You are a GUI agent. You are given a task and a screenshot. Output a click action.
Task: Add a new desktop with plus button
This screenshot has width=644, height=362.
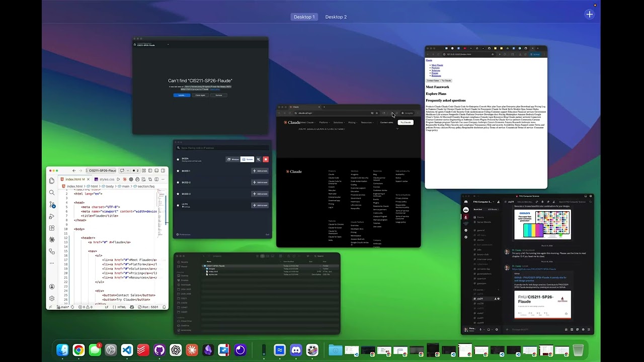pos(590,14)
